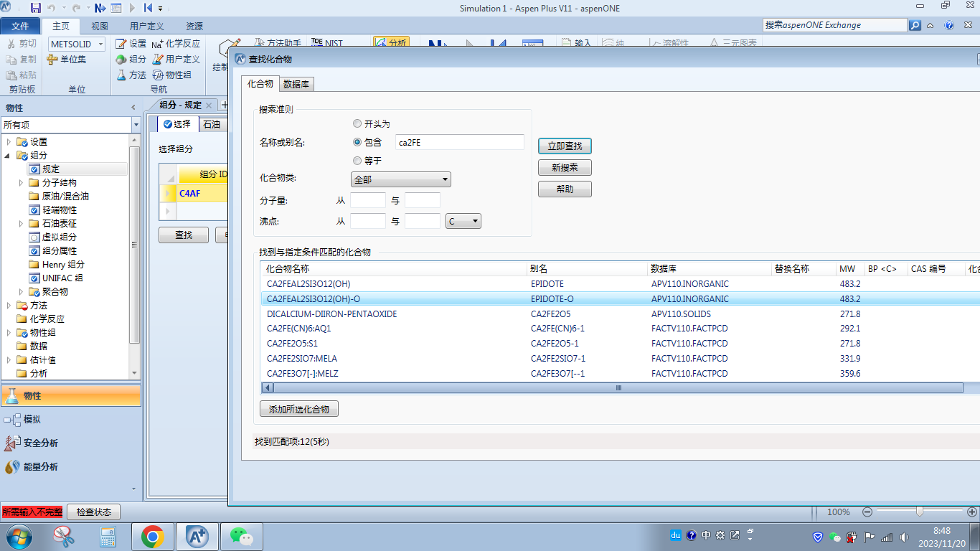Switch to 安全分析 safety analysis environment
The width and height of the screenshot is (980, 551).
pos(71,443)
